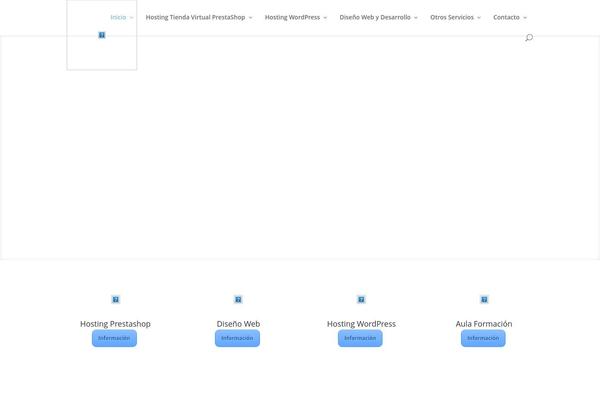Click Información button under Hosting WordPress

coord(360,338)
